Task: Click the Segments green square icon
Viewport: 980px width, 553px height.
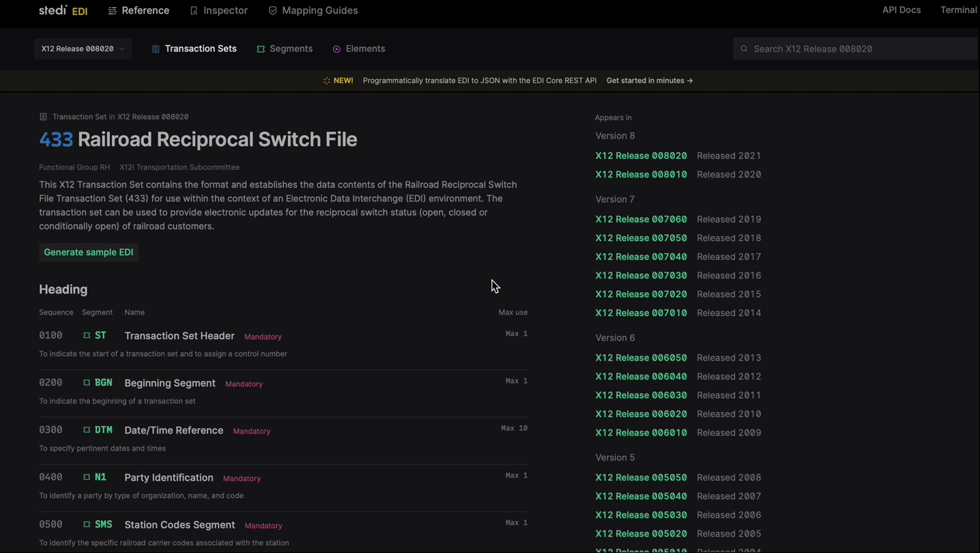Action: tap(261, 49)
